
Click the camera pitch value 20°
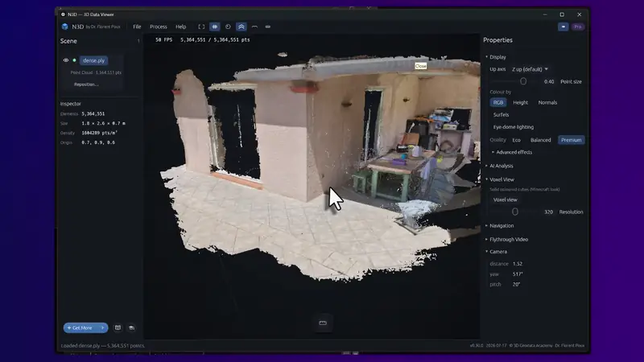(516, 285)
